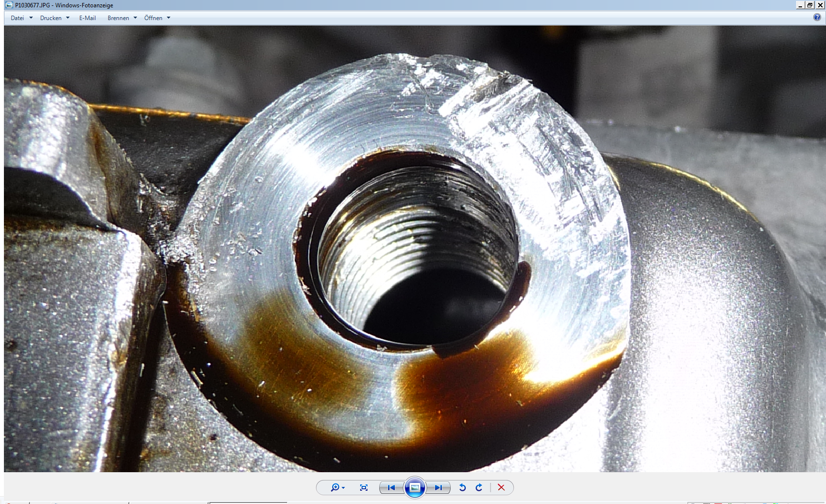Click the actual size/fit to window icon
The height and width of the screenshot is (504, 826).
point(364,487)
